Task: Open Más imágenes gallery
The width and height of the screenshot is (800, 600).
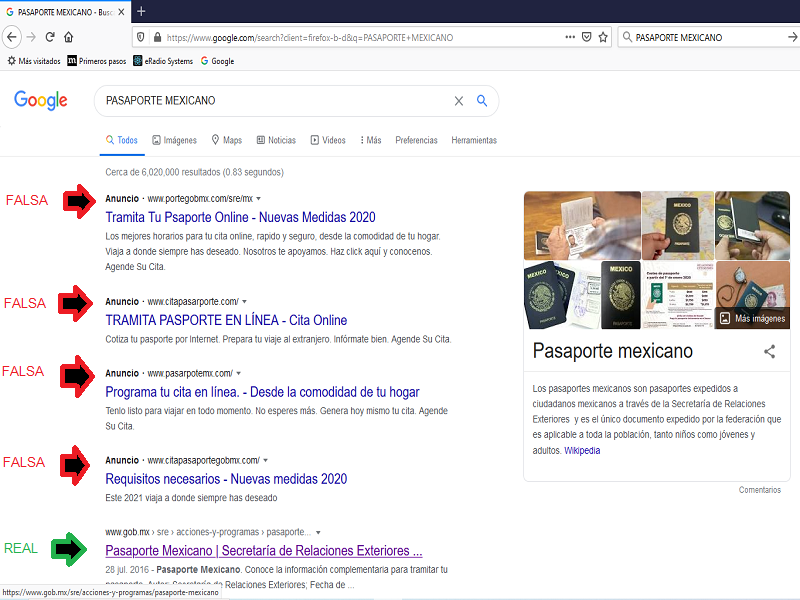Action: pos(753,318)
